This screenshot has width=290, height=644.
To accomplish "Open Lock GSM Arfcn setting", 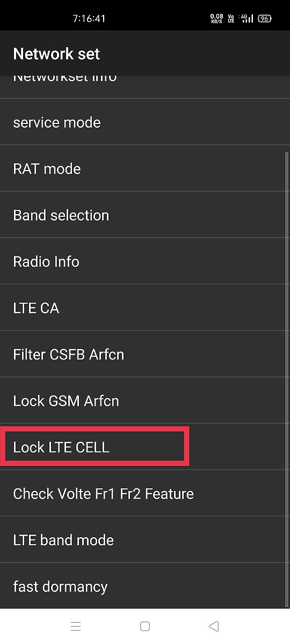I will pyautogui.click(x=145, y=400).
